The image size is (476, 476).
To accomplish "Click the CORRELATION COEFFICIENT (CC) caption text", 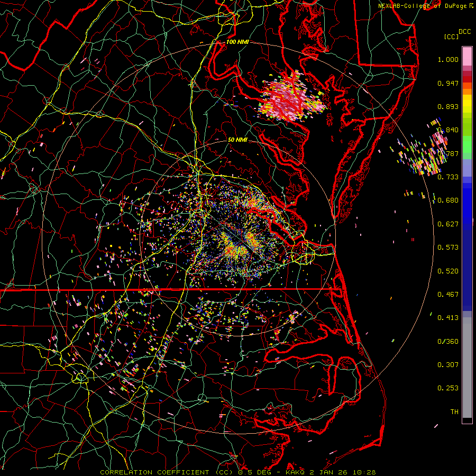I will [167, 472].
